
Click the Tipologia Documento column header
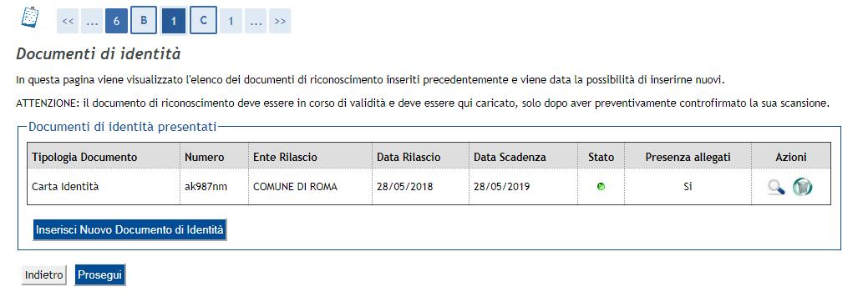(x=84, y=157)
